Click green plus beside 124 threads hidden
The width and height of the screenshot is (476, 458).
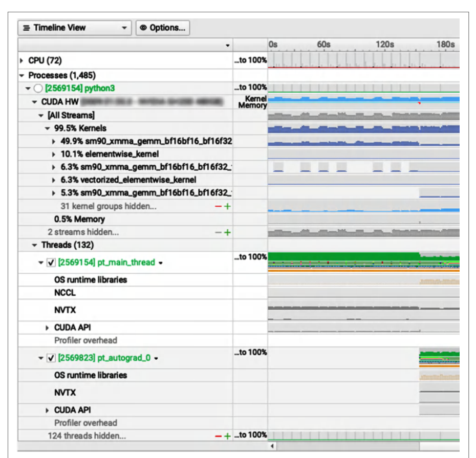click(x=227, y=437)
